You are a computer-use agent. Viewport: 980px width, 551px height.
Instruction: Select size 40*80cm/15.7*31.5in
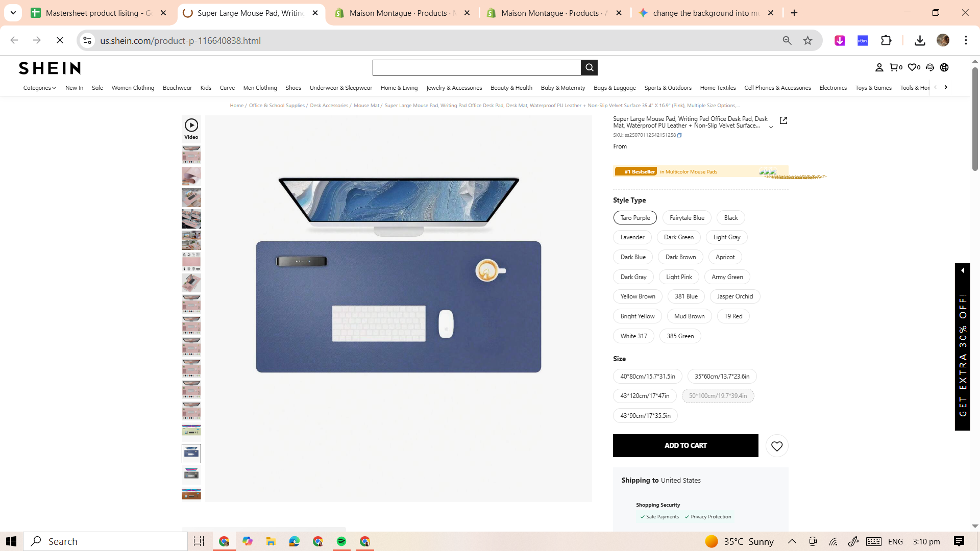pyautogui.click(x=648, y=377)
